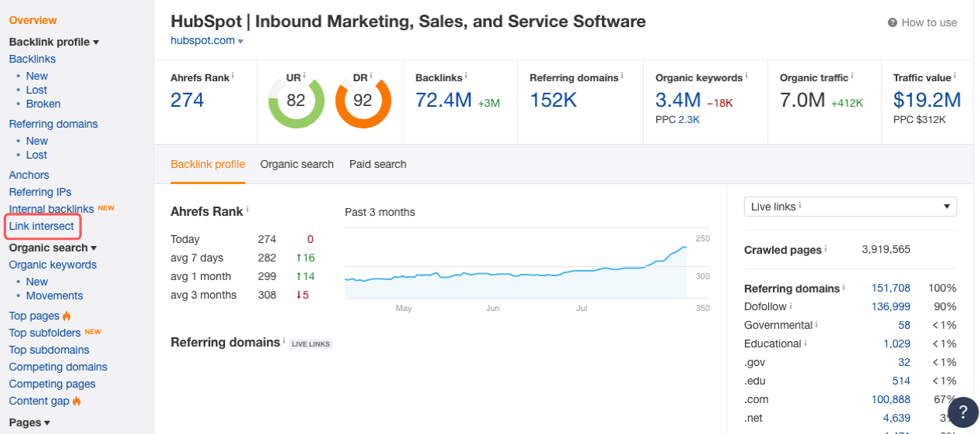
Task: Open the Live links dropdown
Action: [850, 207]
